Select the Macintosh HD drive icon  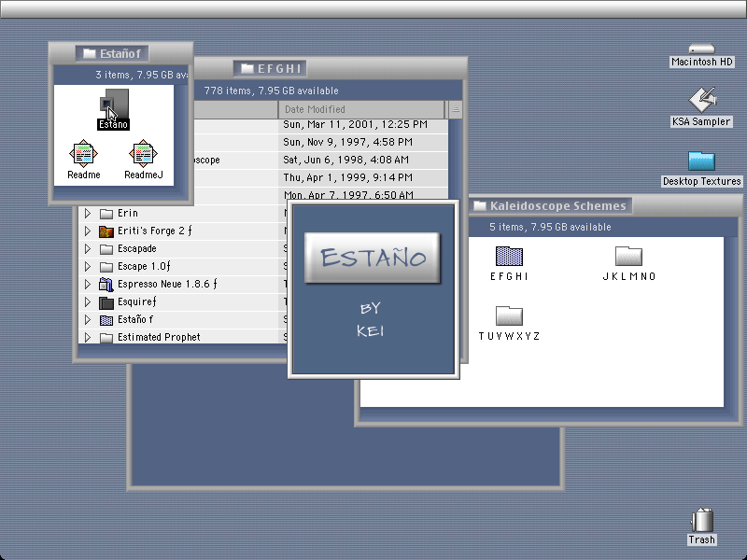pyautogui.click(x=702, y=49)
